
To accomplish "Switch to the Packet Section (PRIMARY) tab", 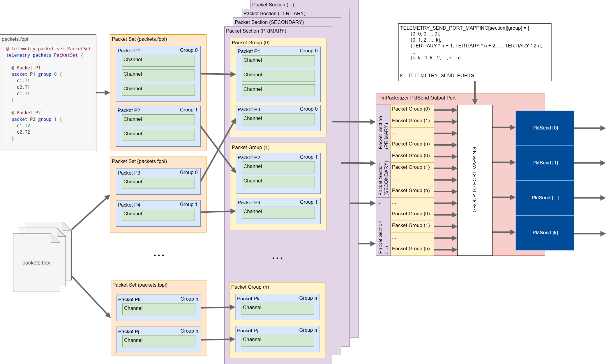I will coord(256,31).
